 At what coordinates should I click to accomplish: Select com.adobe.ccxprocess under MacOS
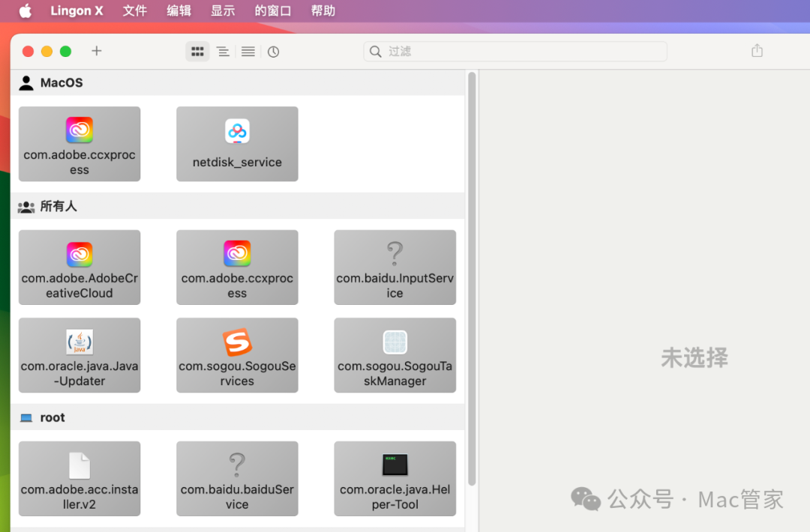79,144
